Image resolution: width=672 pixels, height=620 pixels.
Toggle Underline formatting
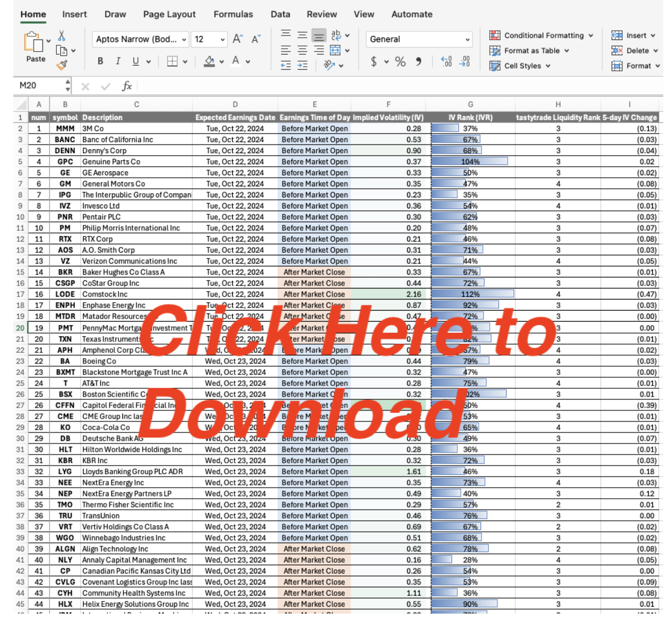pos(135,62)
